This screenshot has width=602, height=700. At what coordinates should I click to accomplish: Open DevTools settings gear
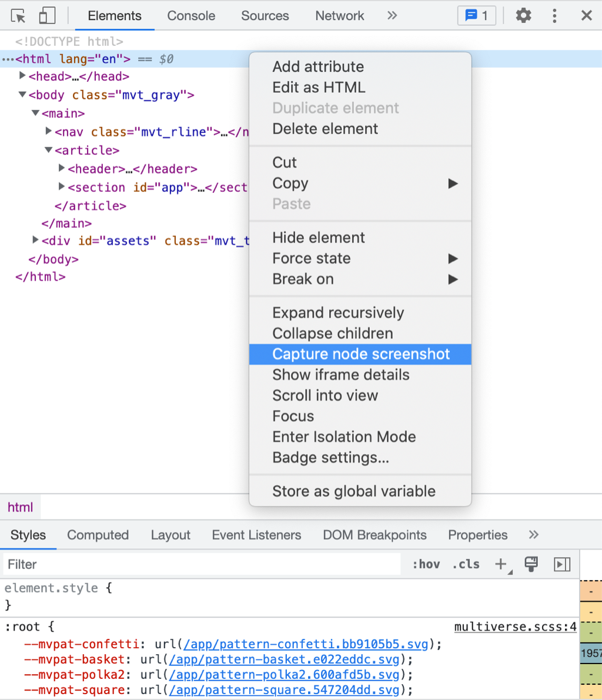[523, 16]
